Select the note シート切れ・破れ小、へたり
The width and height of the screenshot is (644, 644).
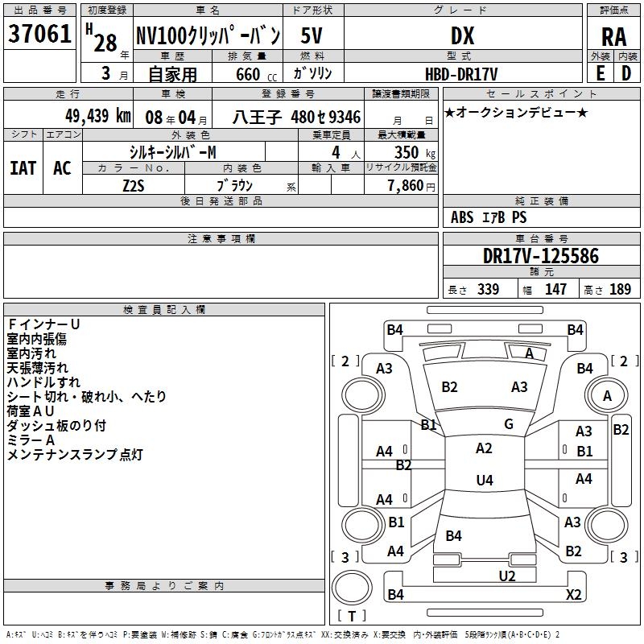(87, 396)
